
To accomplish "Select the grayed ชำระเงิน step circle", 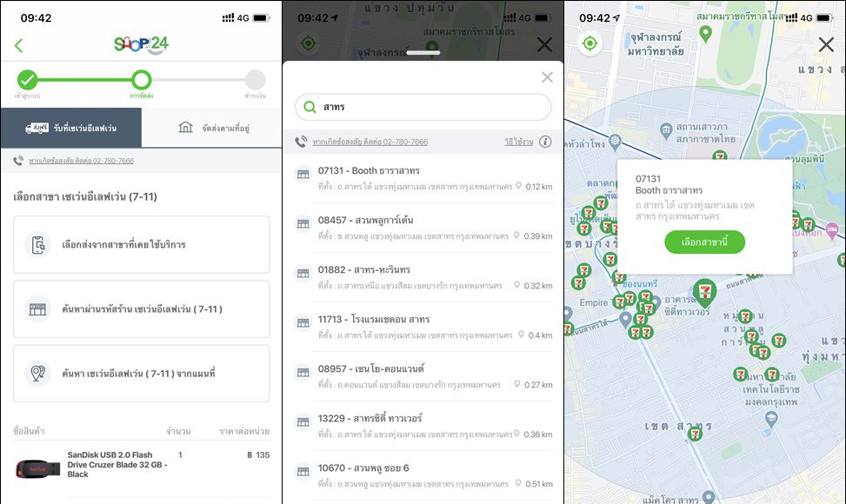I will click(255, 81).
